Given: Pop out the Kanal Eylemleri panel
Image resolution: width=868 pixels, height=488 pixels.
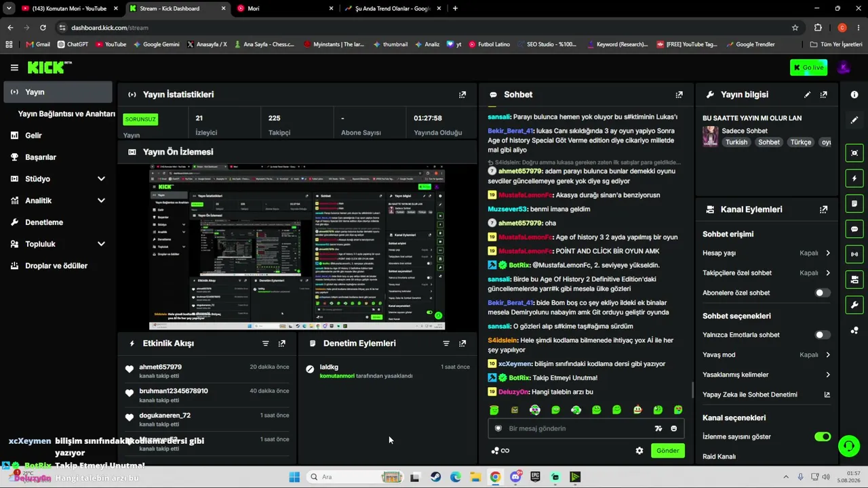Looking at the screenshot, I should coord(824,210).
